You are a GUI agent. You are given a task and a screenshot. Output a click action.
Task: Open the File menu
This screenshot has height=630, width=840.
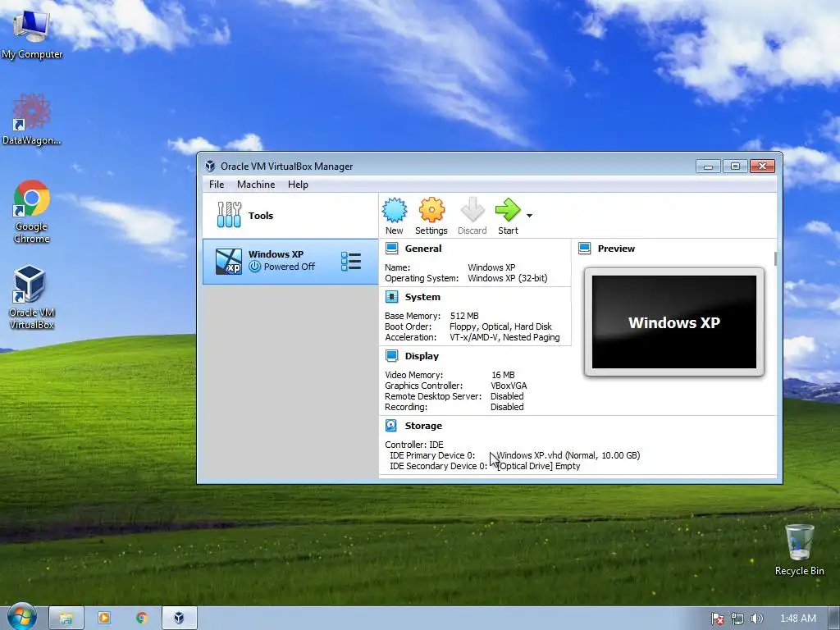pos(217,185)
